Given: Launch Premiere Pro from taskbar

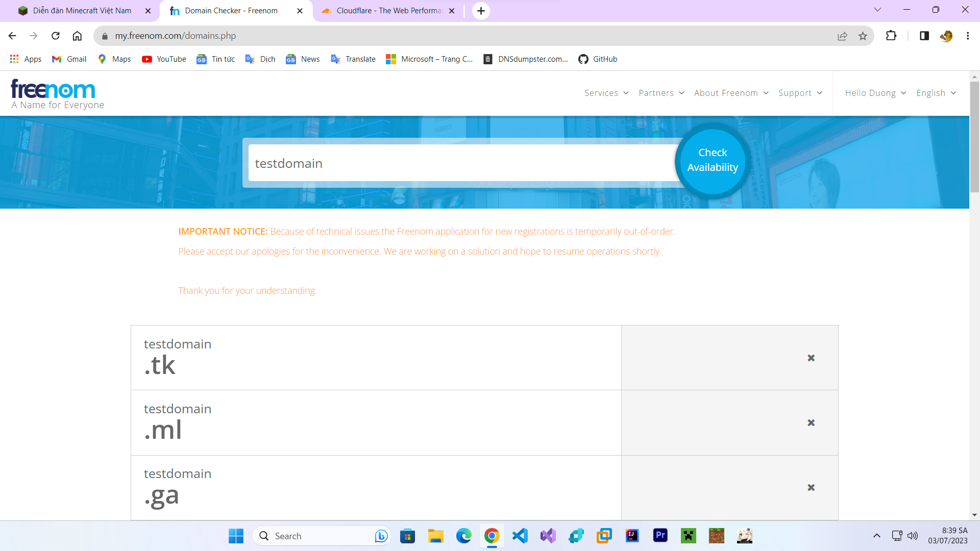Looking at the screenshot, I should point(660,536).
